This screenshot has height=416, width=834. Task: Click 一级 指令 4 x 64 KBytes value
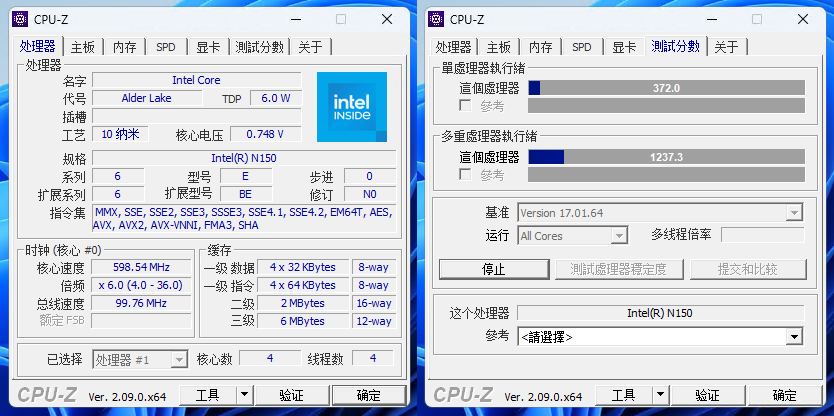click(x=303, y=285)
